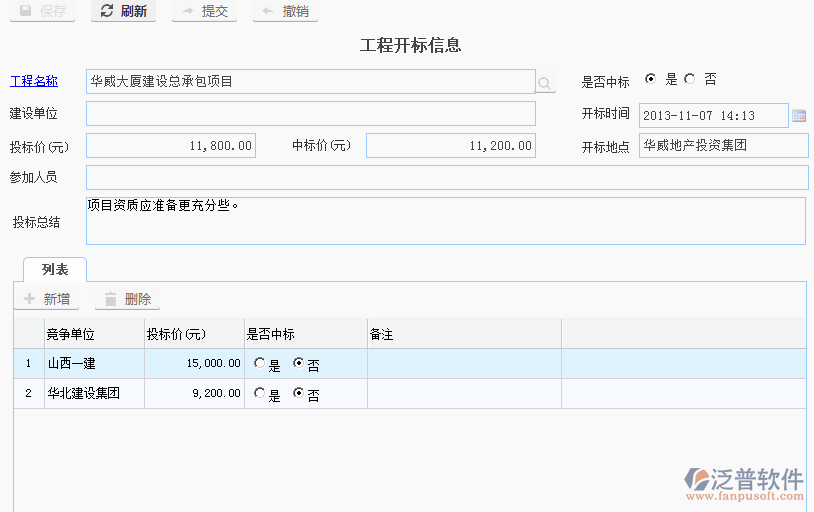This screenshot has width=814, height=512.
Task: Select 否 for 是否中标 in header
Action: (689, 79)
